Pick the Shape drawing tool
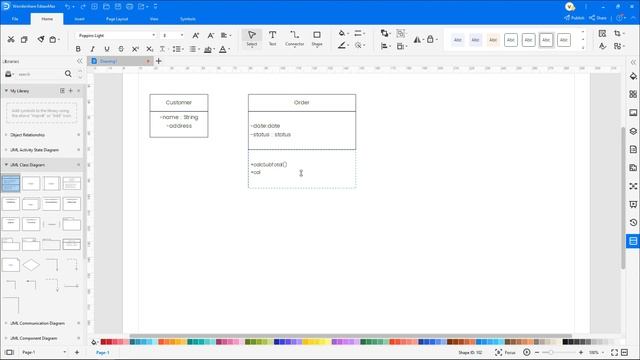This screenshot has width=640, height=360. pos(317,38)
